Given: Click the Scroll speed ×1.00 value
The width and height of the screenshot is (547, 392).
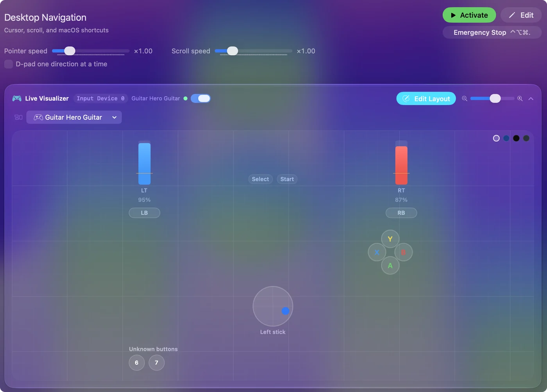Looking at the screenshot, I should [306, 51].
